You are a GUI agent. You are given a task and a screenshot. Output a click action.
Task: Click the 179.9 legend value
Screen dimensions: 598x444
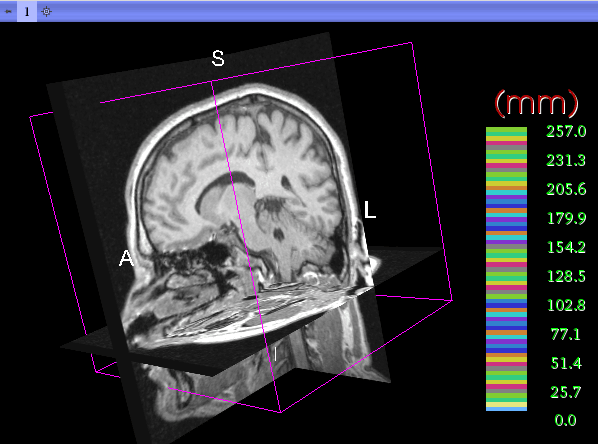coord(566,218)
